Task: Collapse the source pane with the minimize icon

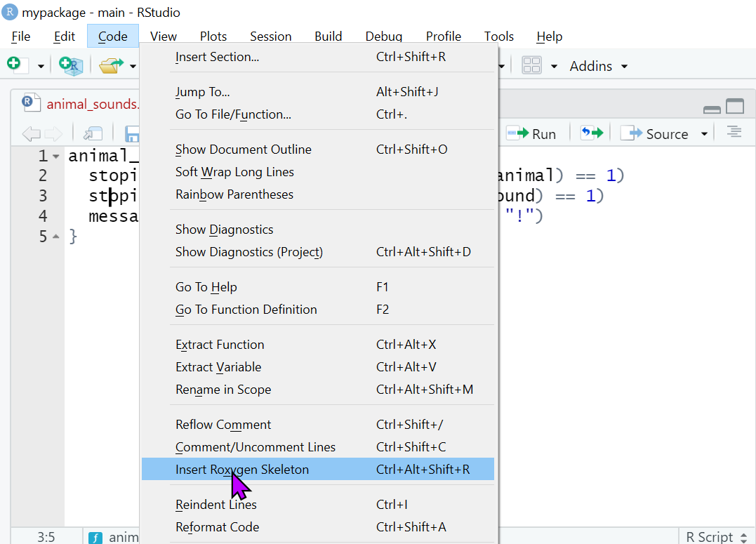Action: [x=712, y=108]
